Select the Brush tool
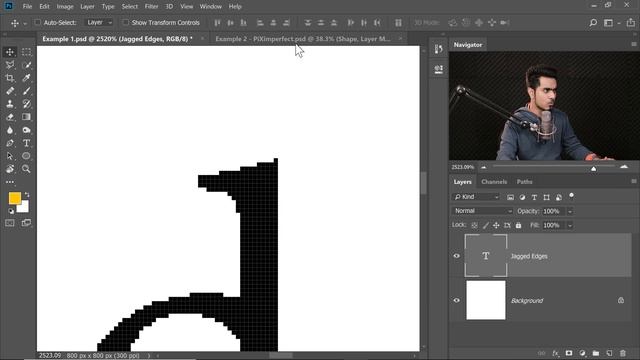 (x=26, y=91)
